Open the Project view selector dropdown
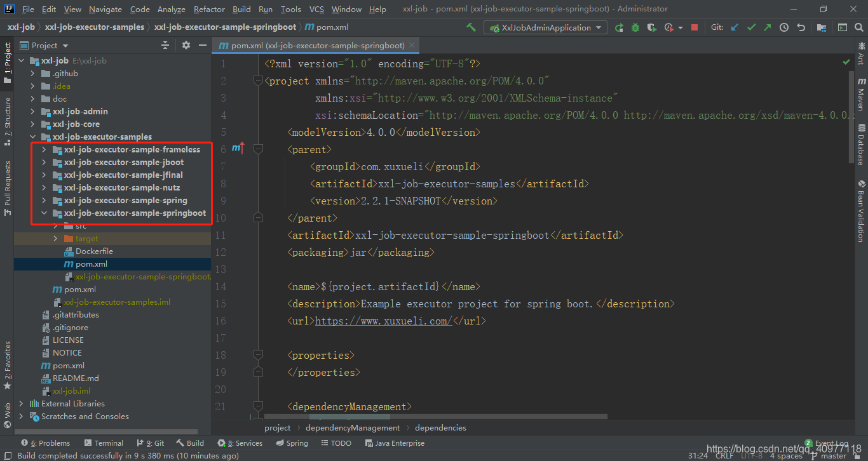 [44, 45]
